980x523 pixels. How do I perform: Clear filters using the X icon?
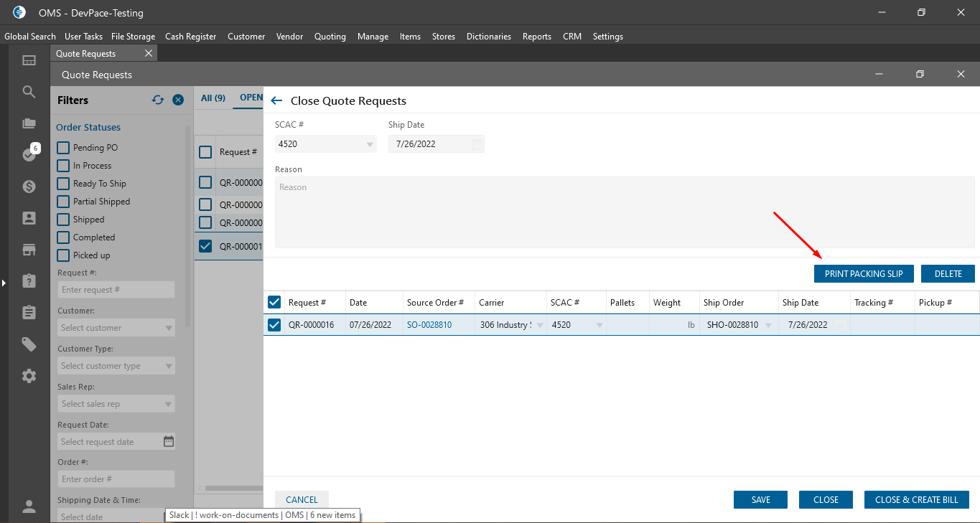(178, 100)
